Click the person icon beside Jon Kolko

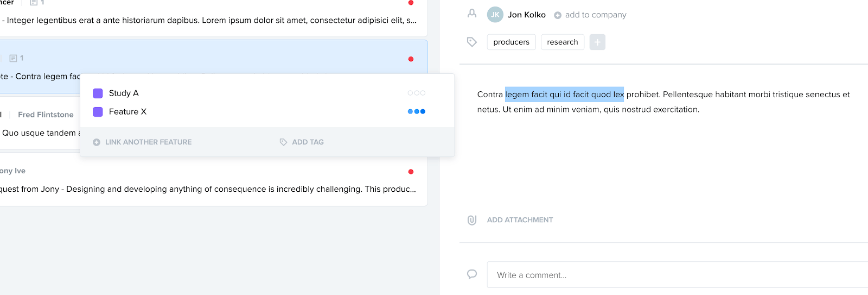472,14
